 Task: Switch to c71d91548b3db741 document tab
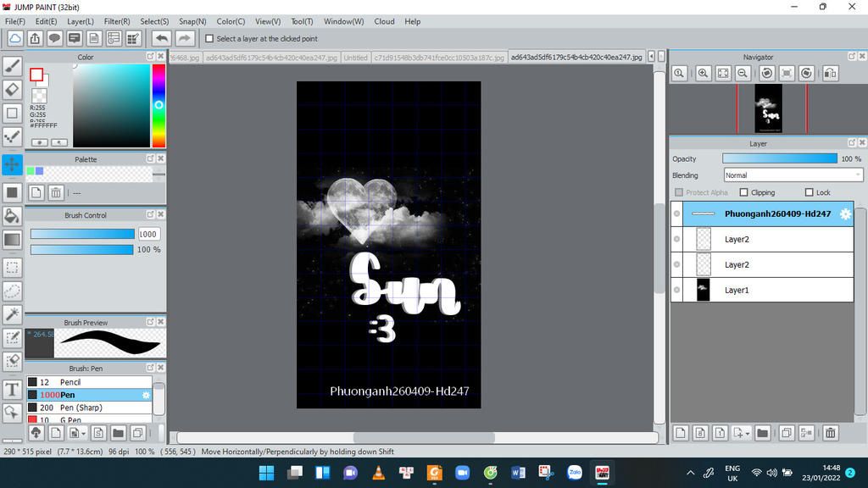(x=439, y=58)
